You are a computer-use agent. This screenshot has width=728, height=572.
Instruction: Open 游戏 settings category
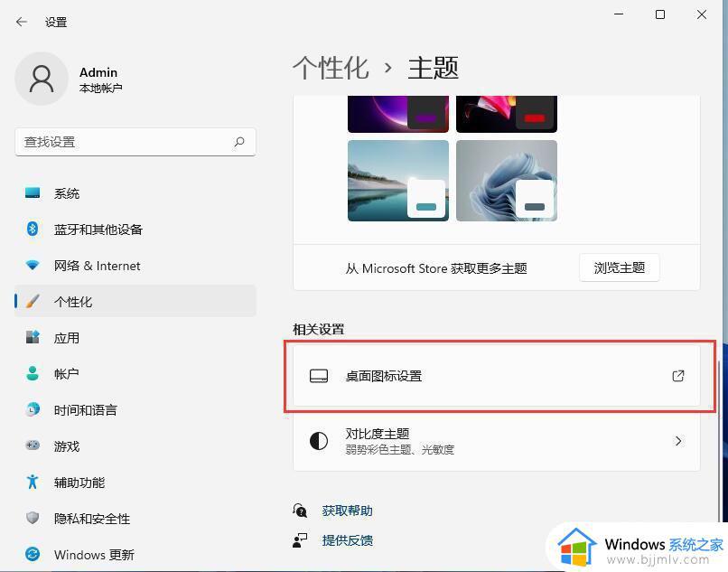click(x=135, y=445)
